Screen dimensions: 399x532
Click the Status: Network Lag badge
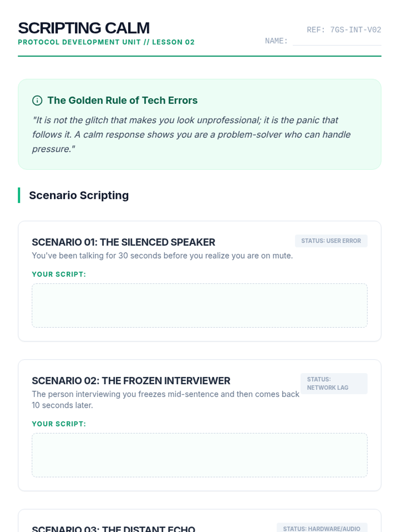coord(333,384)
